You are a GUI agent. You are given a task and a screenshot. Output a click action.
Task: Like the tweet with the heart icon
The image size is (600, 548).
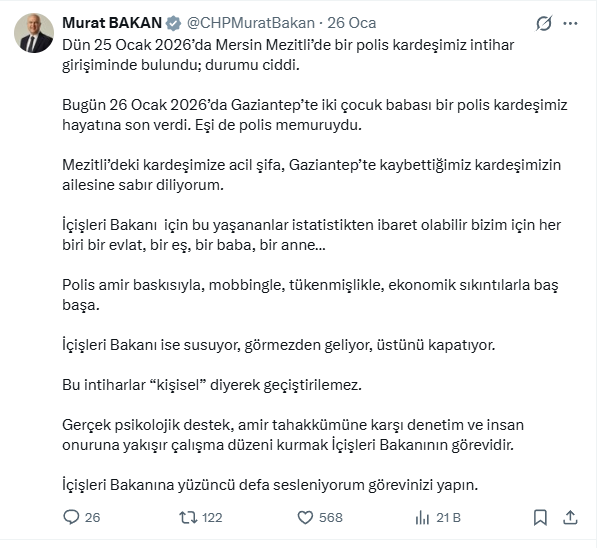tap(306, 517)
